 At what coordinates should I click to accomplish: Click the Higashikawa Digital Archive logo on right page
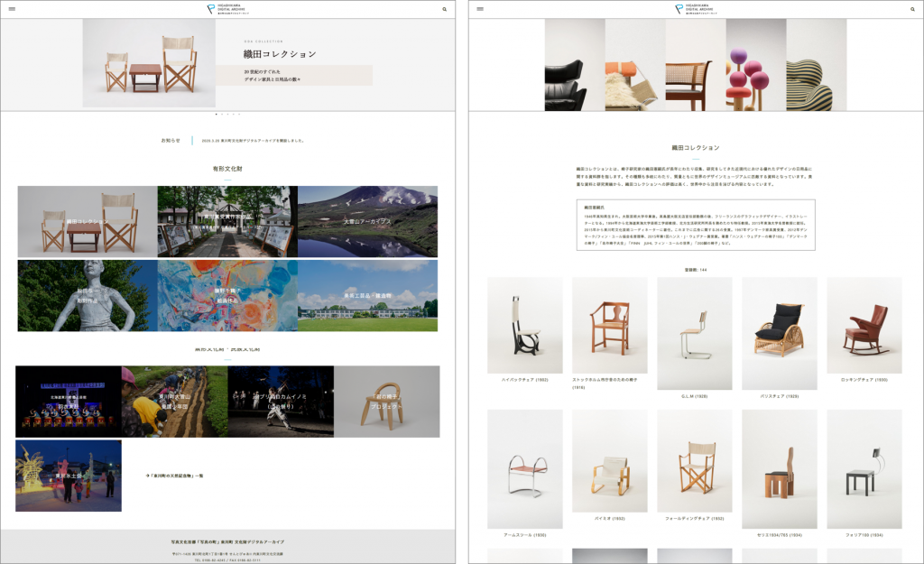click(x=696, y=9)
